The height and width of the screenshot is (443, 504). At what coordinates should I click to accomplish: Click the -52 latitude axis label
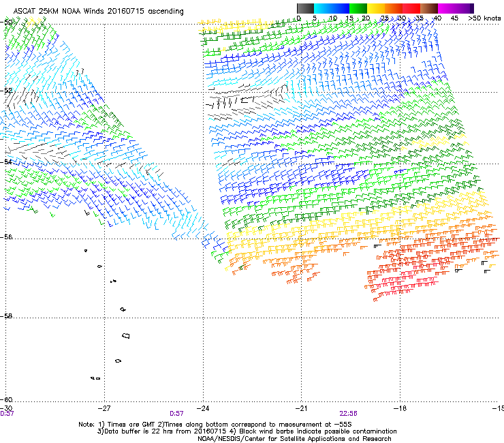6,91
